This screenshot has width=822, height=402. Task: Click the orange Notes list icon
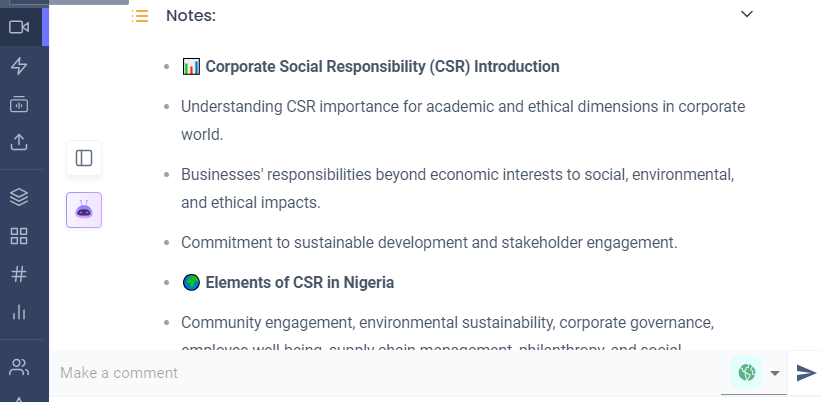(140, 16)
